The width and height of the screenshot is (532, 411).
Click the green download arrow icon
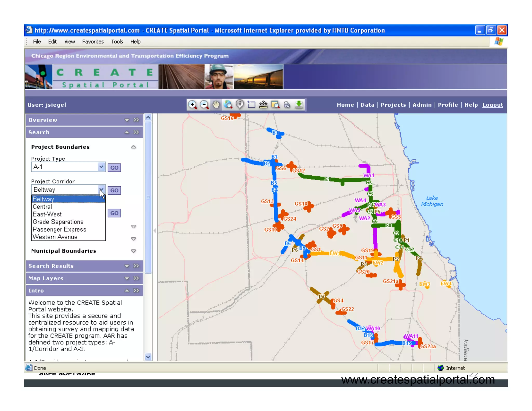(299, 105)
